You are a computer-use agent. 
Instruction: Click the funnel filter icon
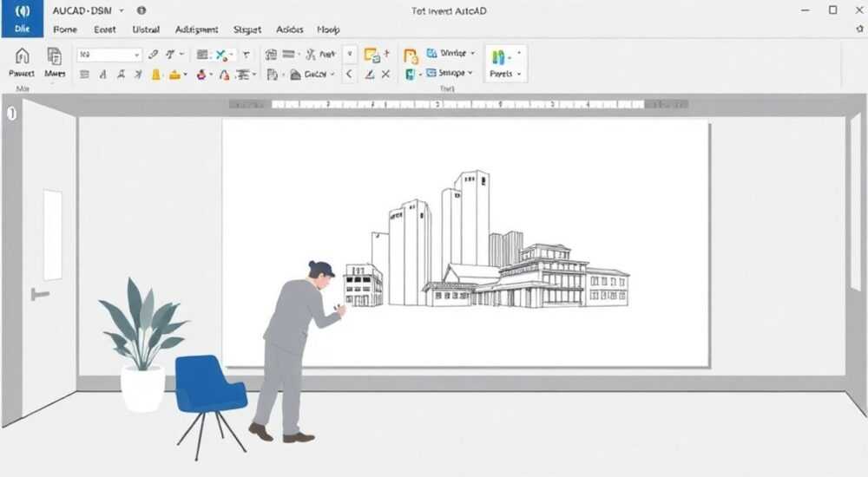tap(246, 55)
